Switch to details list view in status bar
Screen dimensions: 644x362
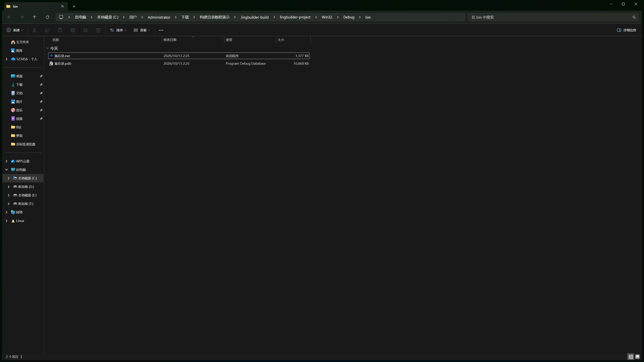[631, 357]
